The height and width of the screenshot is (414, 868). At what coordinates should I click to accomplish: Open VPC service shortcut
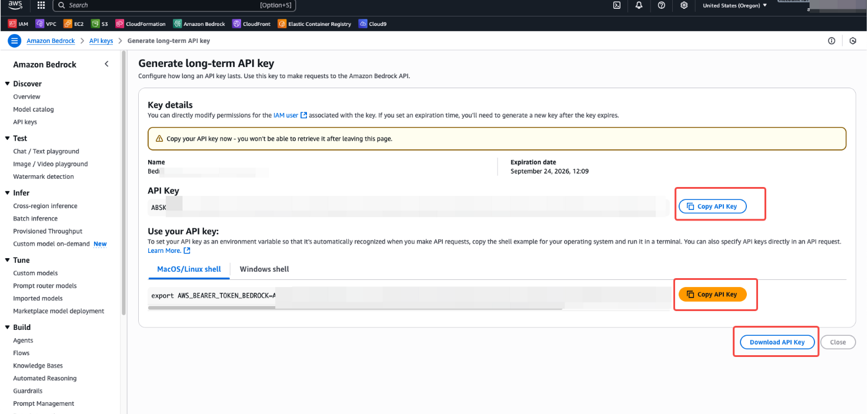point(46,24)
